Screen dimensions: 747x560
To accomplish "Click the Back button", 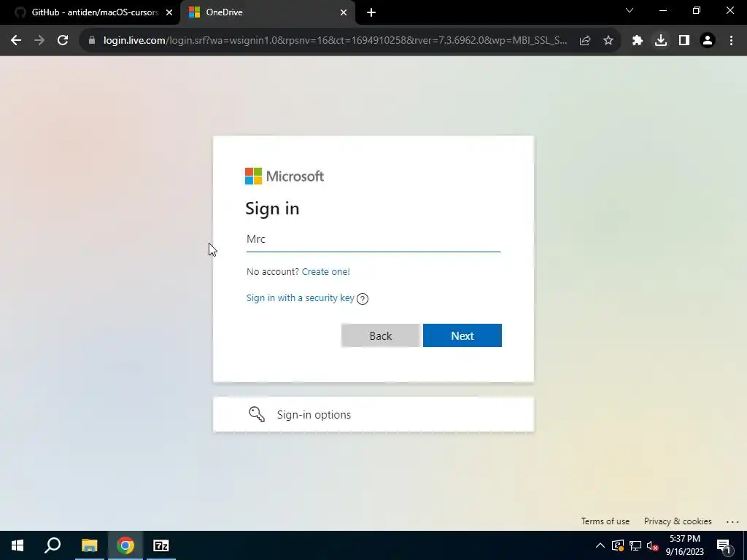I will coord(381,335).
